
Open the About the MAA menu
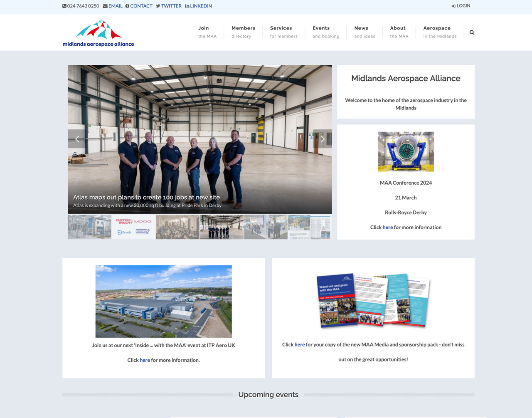click(399, 32)
